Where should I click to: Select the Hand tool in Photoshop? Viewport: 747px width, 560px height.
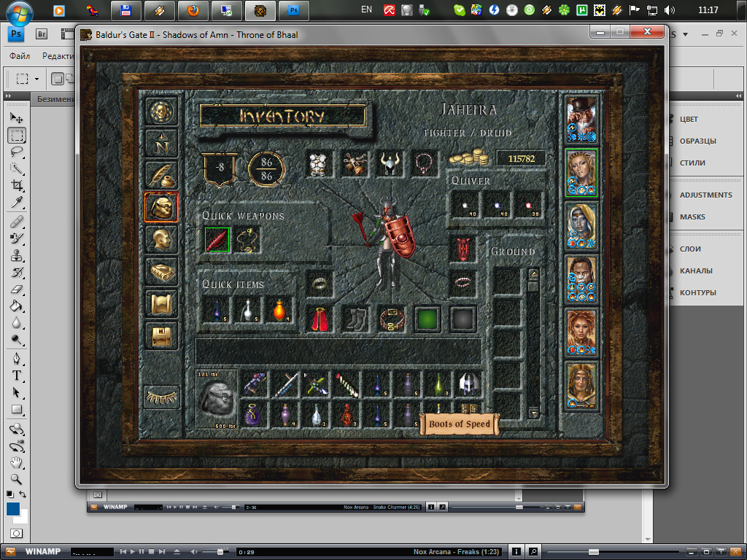(17, 462)
